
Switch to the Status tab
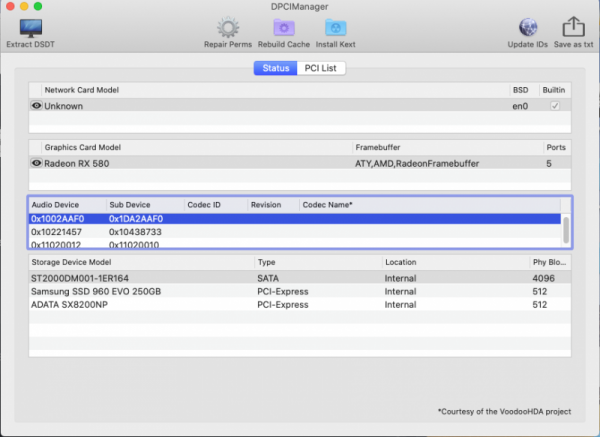[x=276, y=68]
